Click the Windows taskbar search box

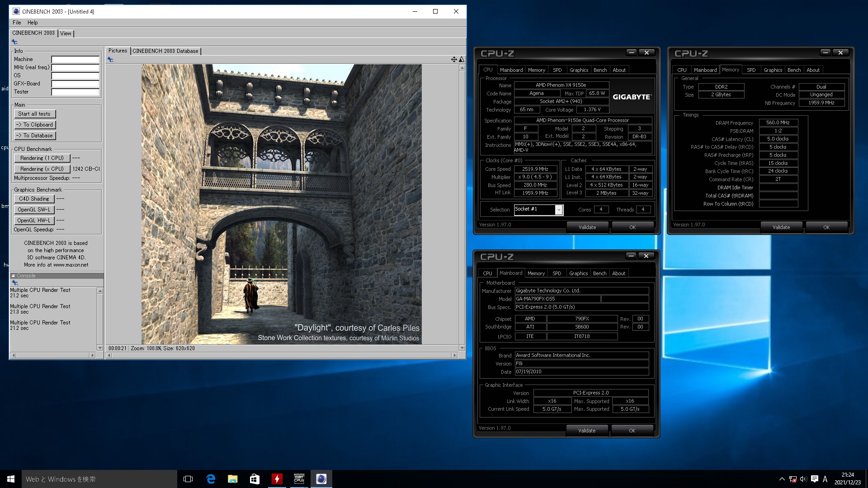(99, 479)
